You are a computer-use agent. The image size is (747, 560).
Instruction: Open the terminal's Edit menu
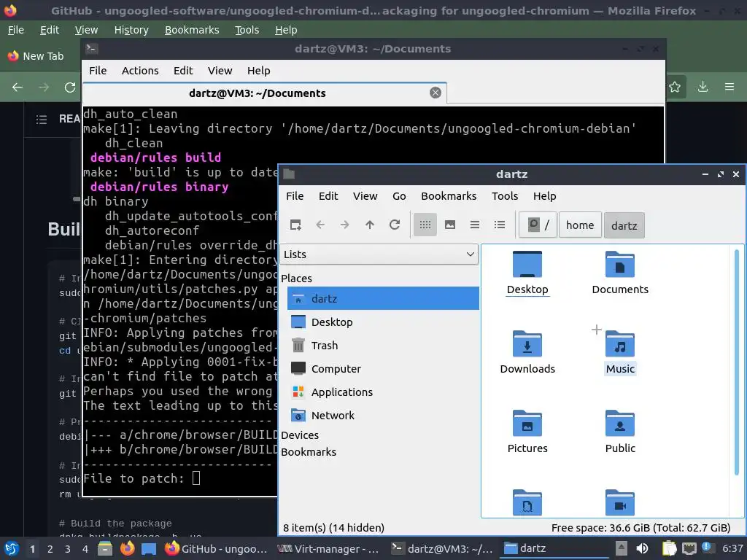[x=183, y=71]
